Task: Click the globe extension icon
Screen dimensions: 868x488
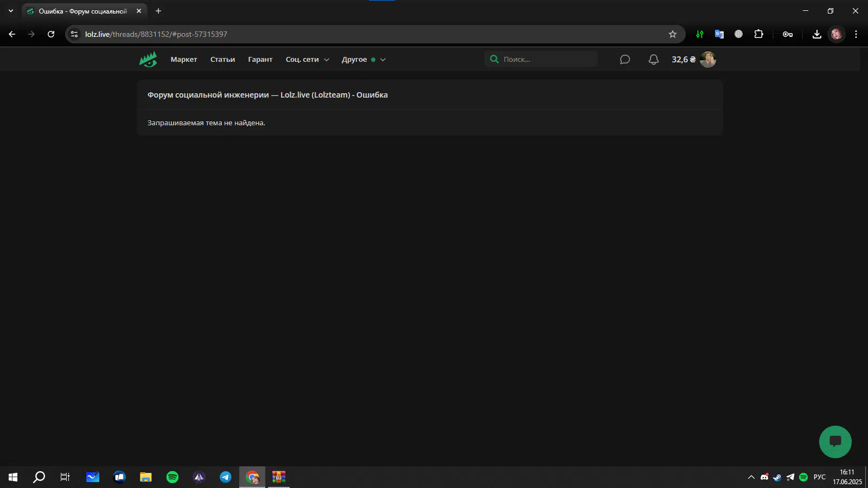Action: [739, 34]
